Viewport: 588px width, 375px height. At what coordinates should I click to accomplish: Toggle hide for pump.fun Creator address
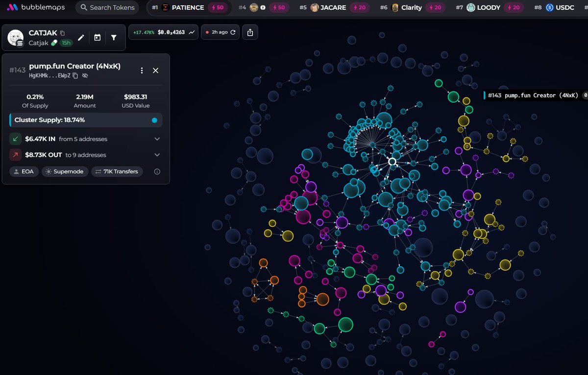click(85, 76)
